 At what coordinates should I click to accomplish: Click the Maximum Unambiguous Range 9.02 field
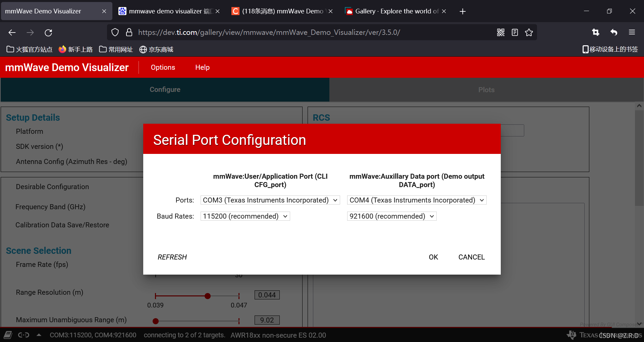pos(267,320)
